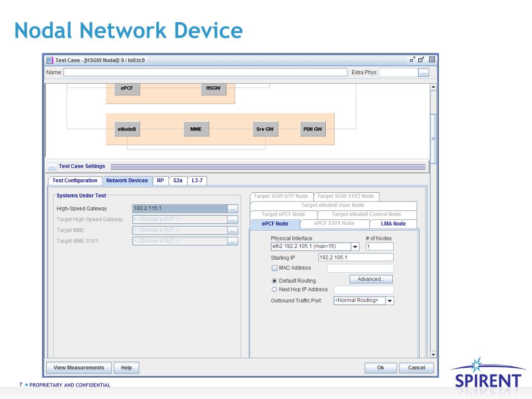Browse SUT for Target High-Speed Gateway

tap(233, 220)
